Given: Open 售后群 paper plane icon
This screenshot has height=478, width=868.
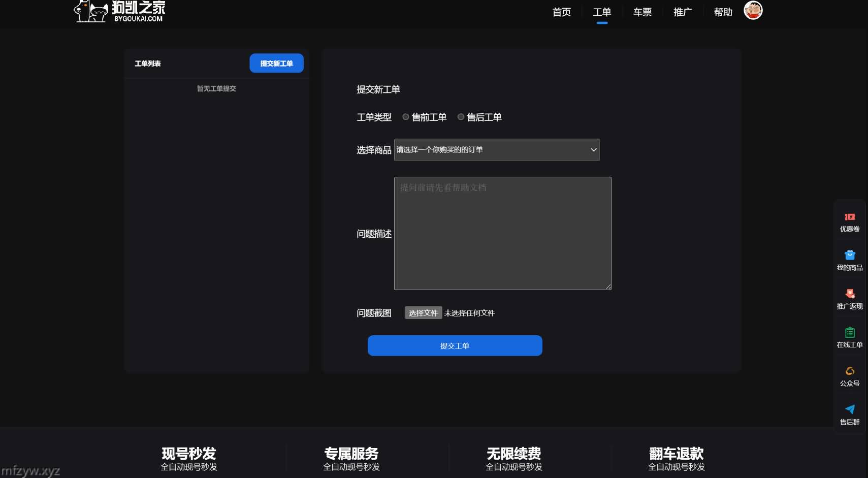Looking at the screenshot, I should point(849,409).
